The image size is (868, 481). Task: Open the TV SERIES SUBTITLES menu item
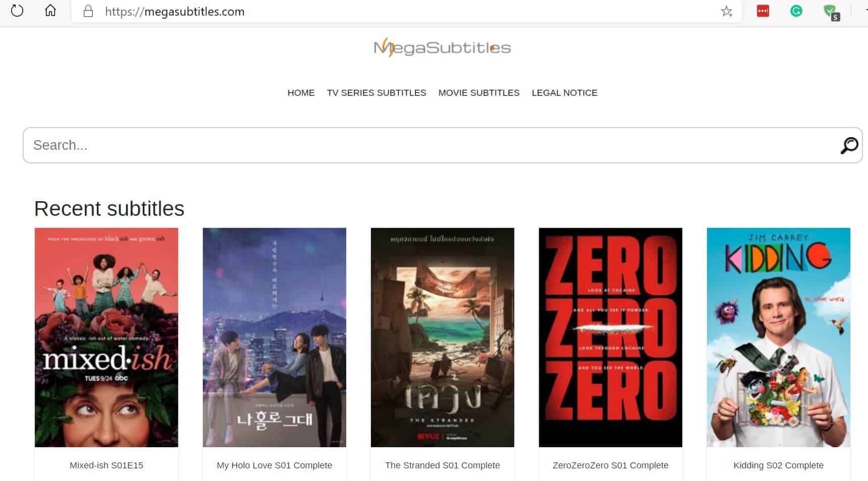click(376, 93)
